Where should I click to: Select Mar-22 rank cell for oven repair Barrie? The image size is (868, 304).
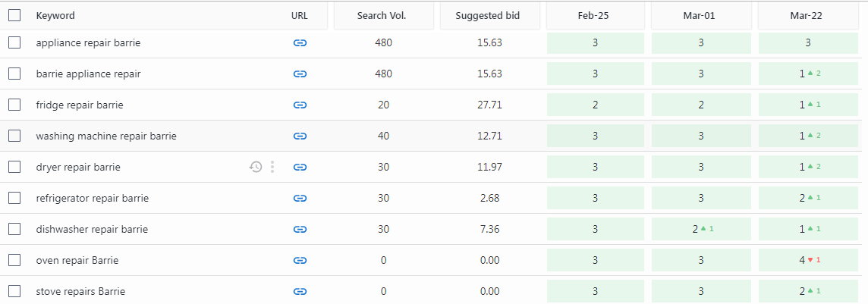point(808,260)
